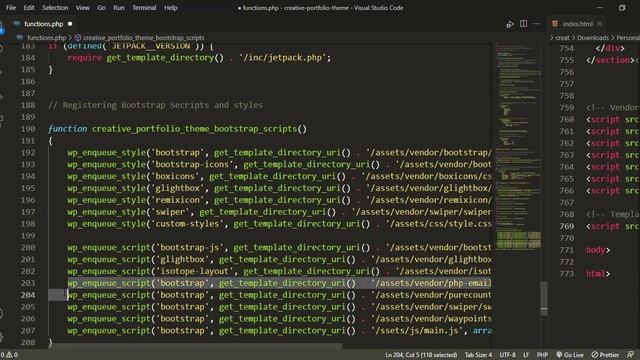Open the View menu

pos(82,8)
